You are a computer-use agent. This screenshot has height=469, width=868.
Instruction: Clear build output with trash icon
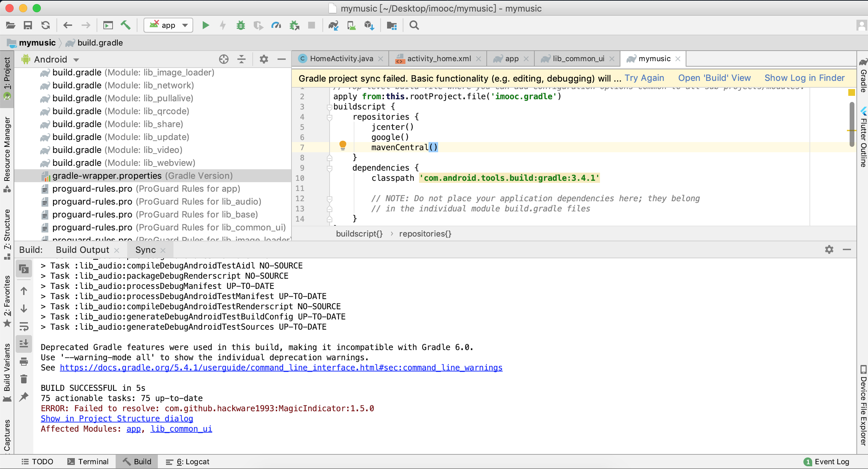[x=24, y=379]
